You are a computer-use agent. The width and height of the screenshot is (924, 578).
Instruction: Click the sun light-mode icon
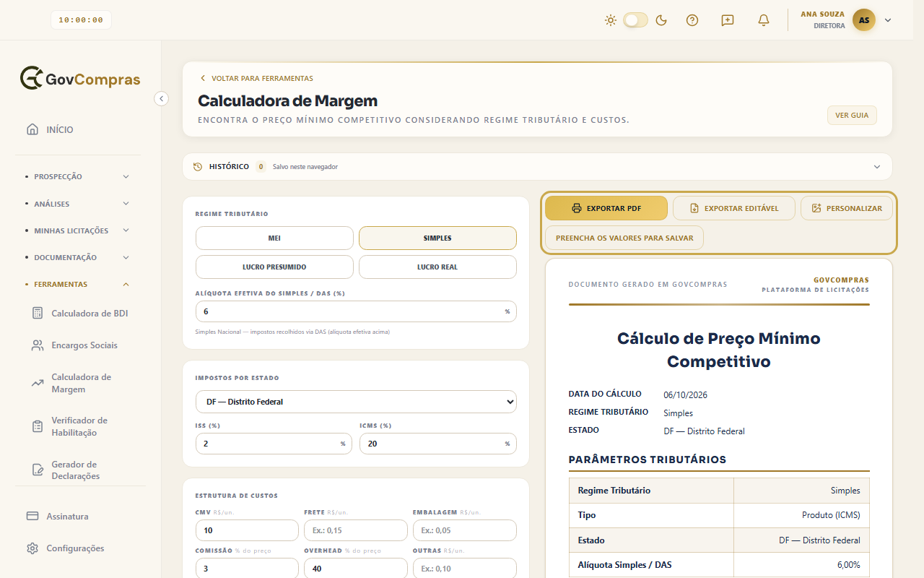click(x=611, y=20)
